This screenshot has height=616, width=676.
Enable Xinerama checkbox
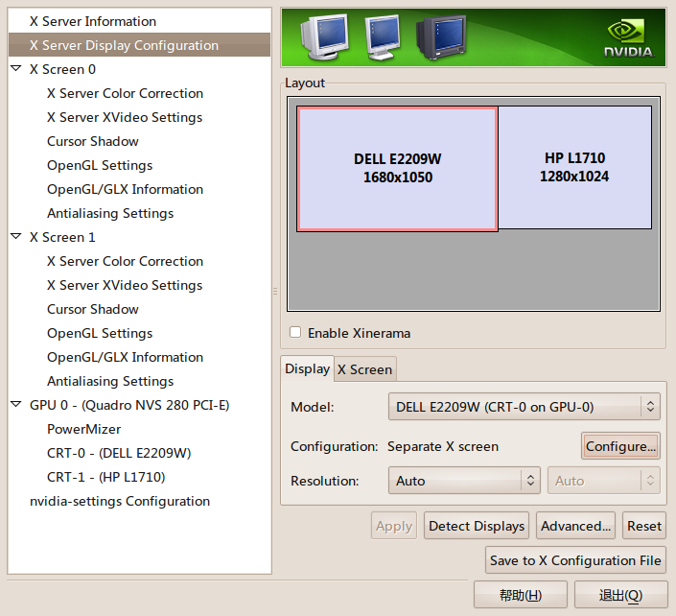[x=295, y=332]
